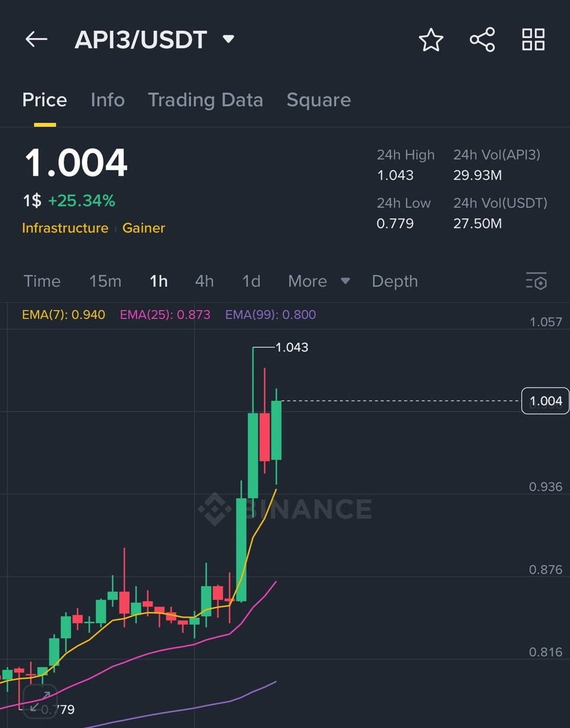
Task: Click the 0.816 price axis label
Action: coord(546,652)
